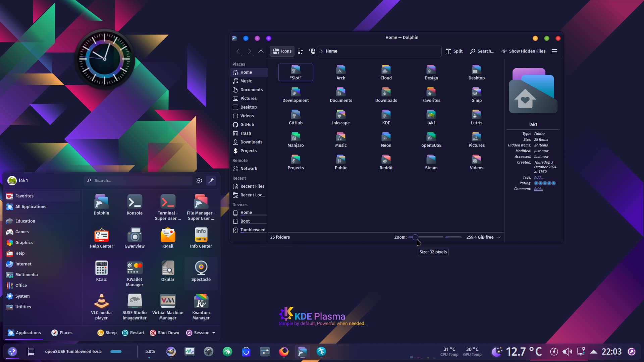Click Add link next to Tags
The image size is (644, 362).
click(x=538, y=178)
